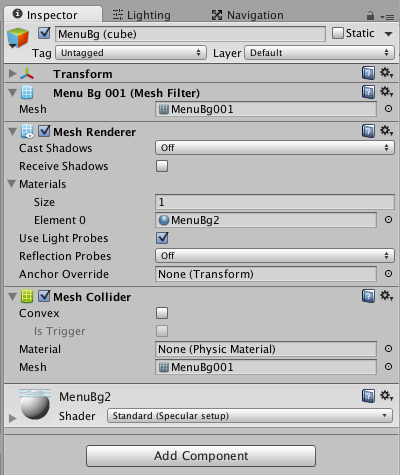
Task: Open the Reflection Probes dropdown
Action: (275, 256)
